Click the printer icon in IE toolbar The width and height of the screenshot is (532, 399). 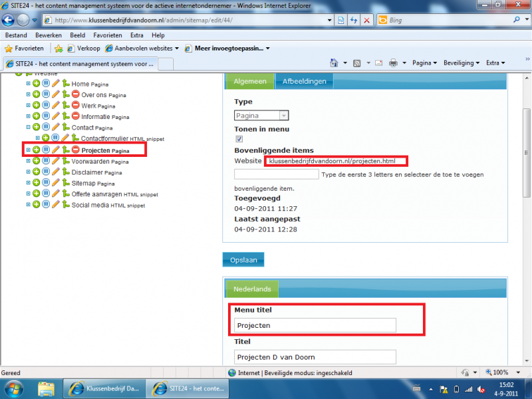pos(393,63)
